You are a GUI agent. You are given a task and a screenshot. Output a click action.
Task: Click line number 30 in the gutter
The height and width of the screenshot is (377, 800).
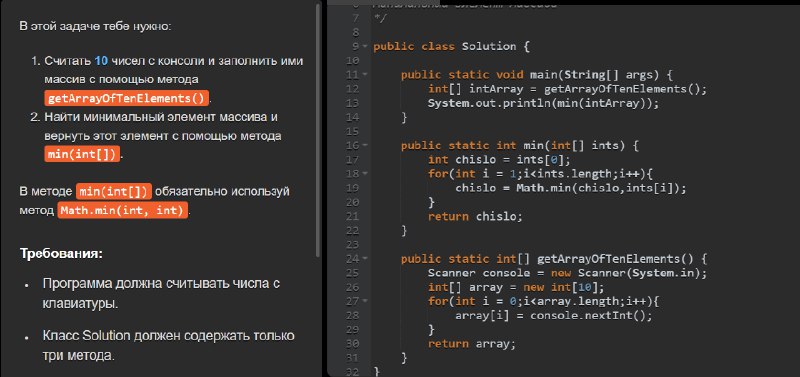click(x=353, y=344)
